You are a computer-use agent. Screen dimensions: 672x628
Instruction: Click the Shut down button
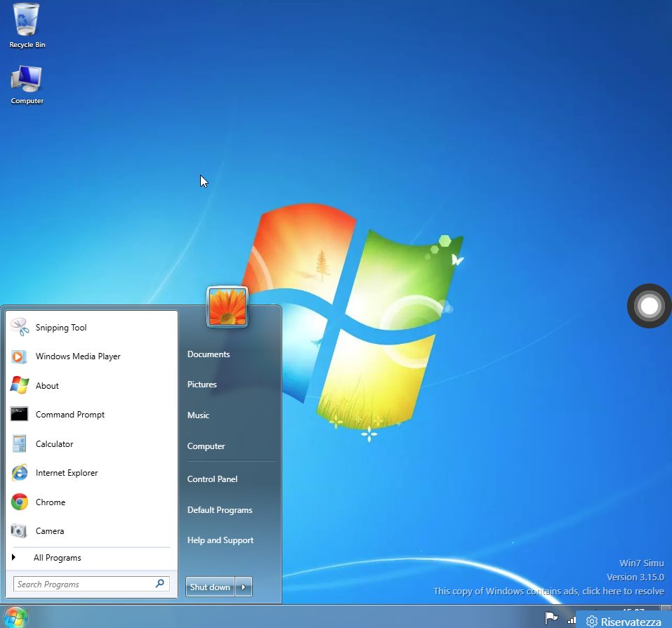[x=210, y=587]
